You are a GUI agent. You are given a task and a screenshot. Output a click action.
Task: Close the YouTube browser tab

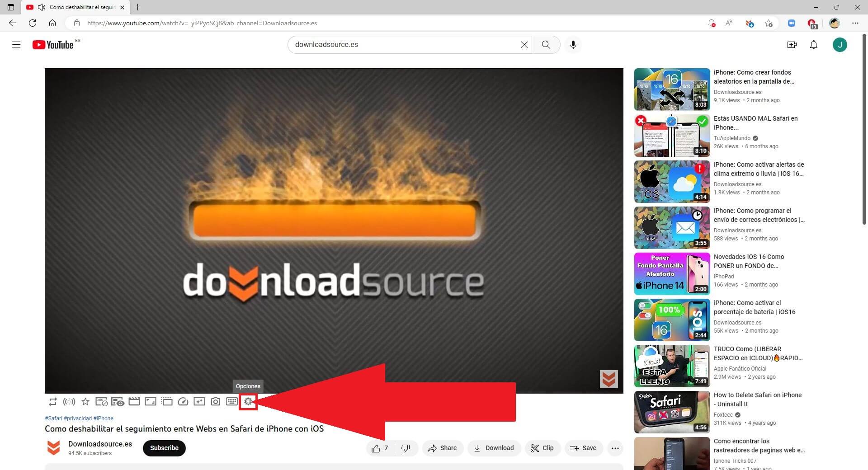click(122, 7)
